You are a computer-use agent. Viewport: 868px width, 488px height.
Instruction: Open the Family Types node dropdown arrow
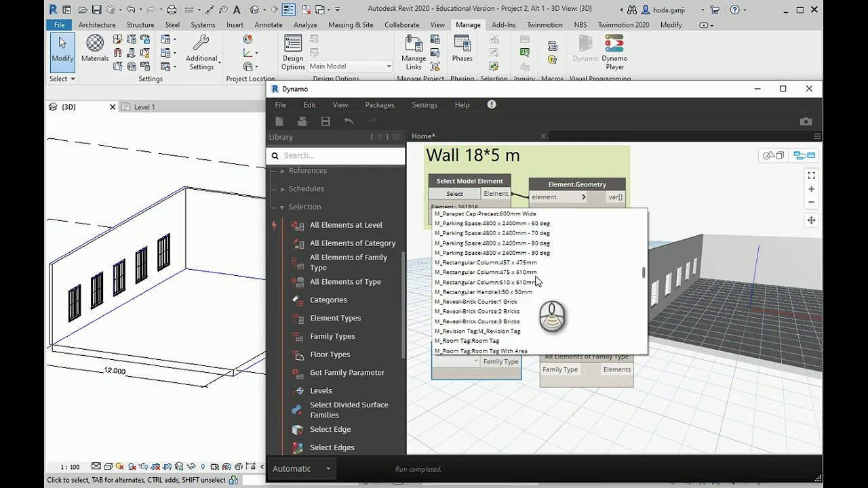click(x=475, y=361)
